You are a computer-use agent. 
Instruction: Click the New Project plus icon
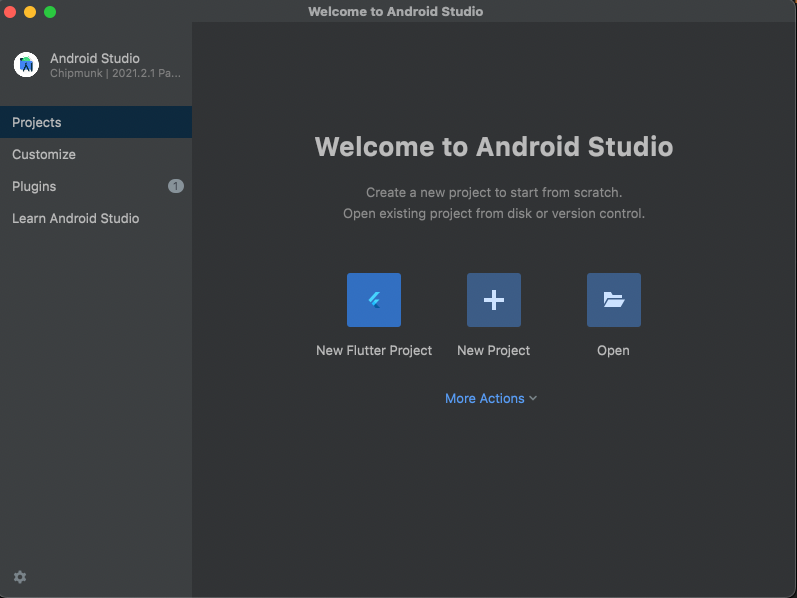pyautogui.click(x=494, y=300)
